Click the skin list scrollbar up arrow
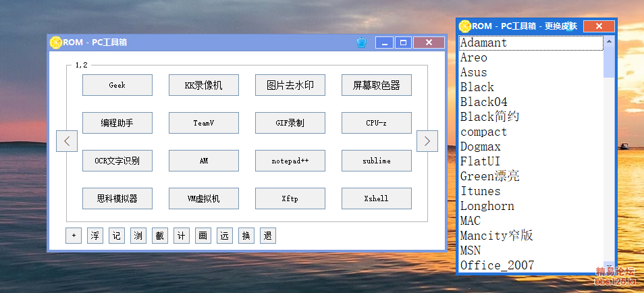The image size is (644, 293). (609, 41)
